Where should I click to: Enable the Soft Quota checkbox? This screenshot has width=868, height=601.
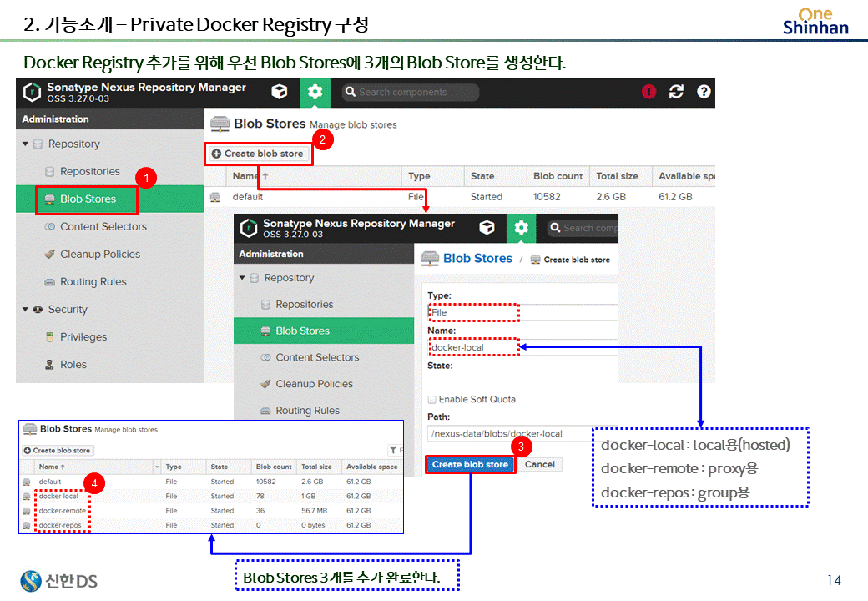(x=431, y=400)
